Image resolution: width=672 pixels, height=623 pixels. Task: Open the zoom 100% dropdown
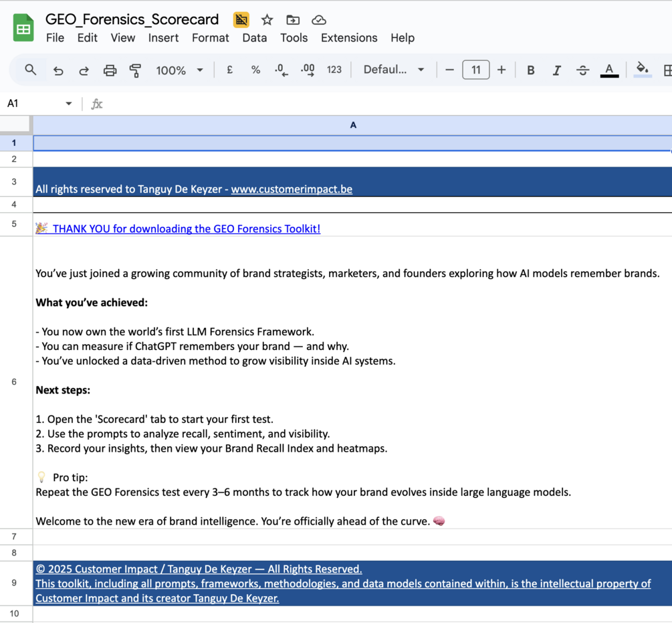point(179,70)
